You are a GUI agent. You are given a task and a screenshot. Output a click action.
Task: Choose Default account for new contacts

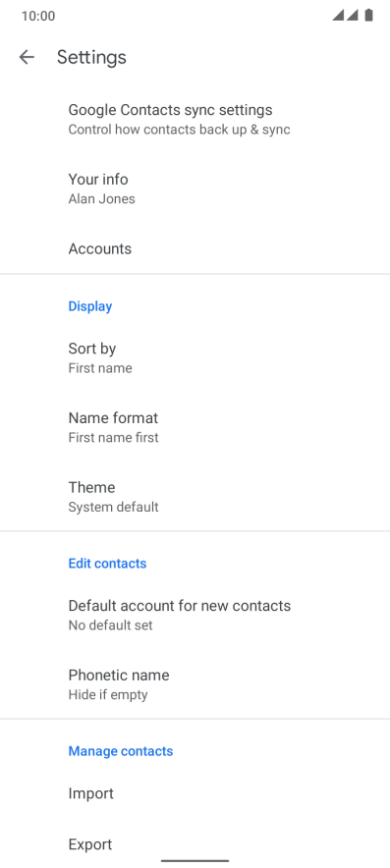point(195,615)
